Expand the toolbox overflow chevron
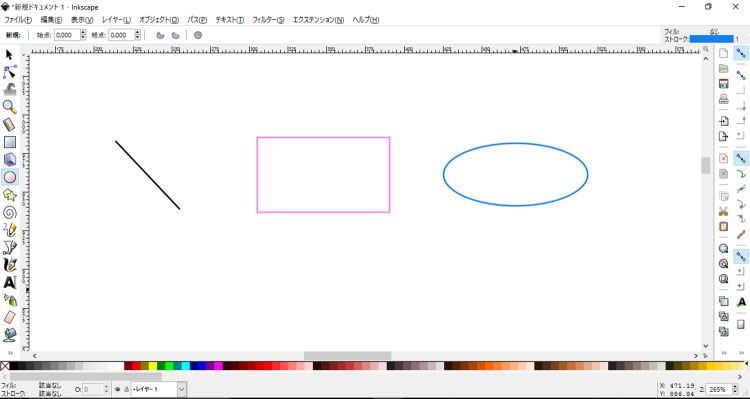This screenshot has width=750, height=399. click(x=11, y=353)
